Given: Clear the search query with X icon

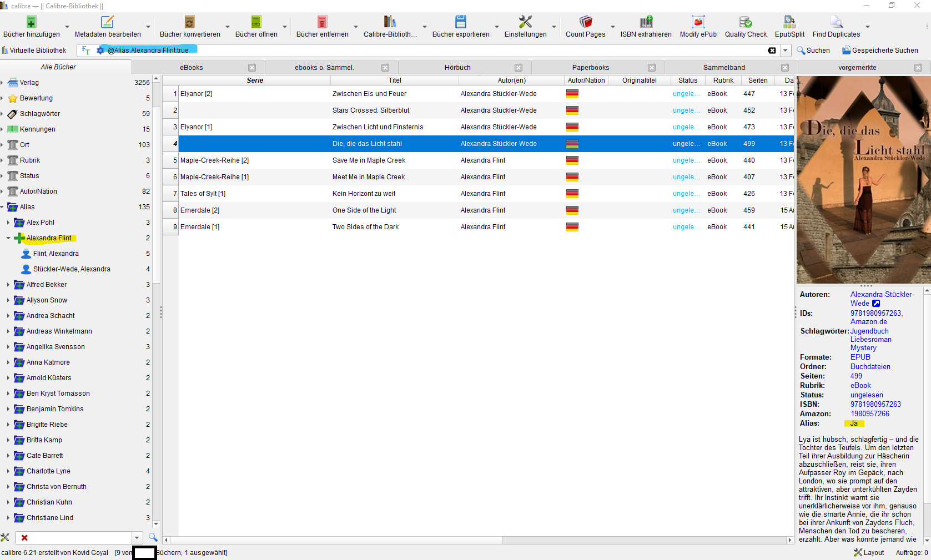Looking at the screenshot, I should pos(772,51).
